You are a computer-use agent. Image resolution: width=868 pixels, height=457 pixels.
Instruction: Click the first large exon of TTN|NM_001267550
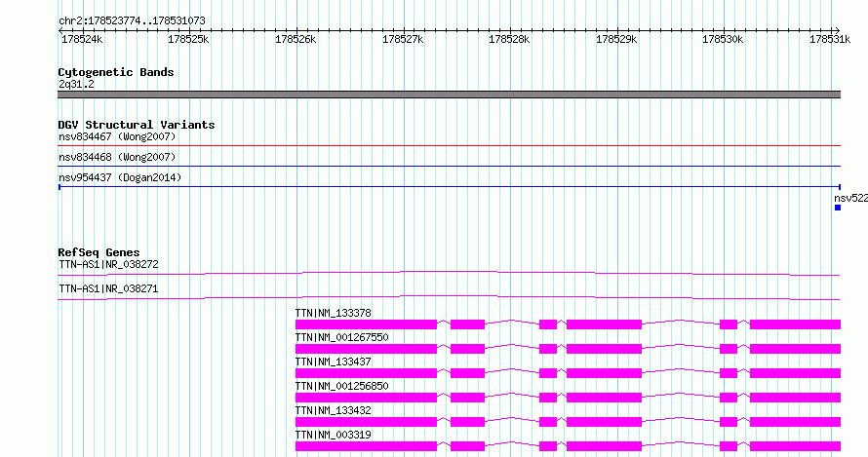pos(366,349)
